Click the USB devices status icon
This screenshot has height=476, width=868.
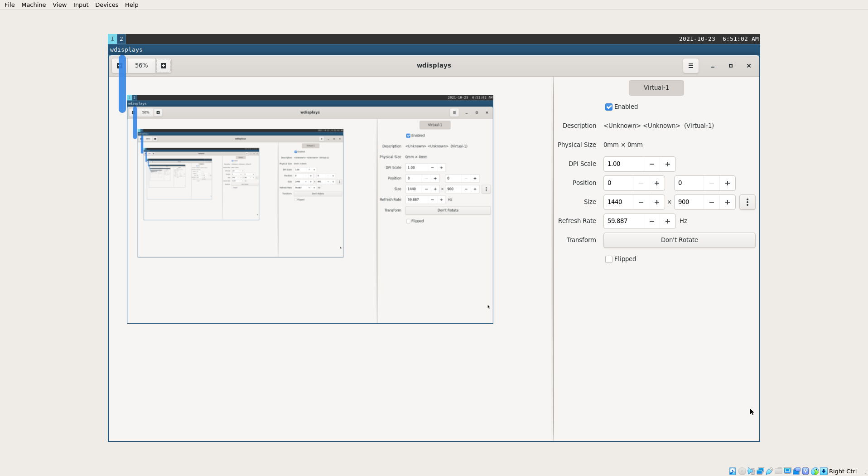point(769,471)
